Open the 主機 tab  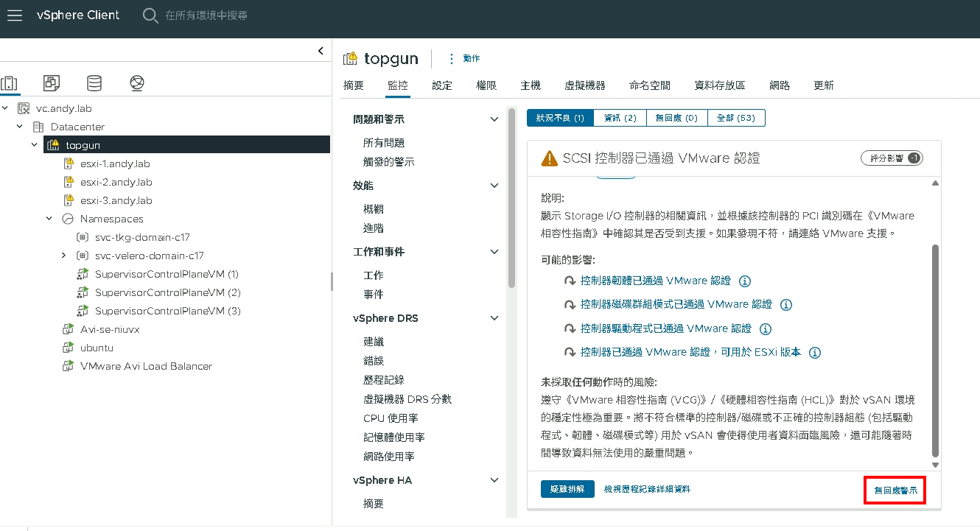tap(531, 85)
